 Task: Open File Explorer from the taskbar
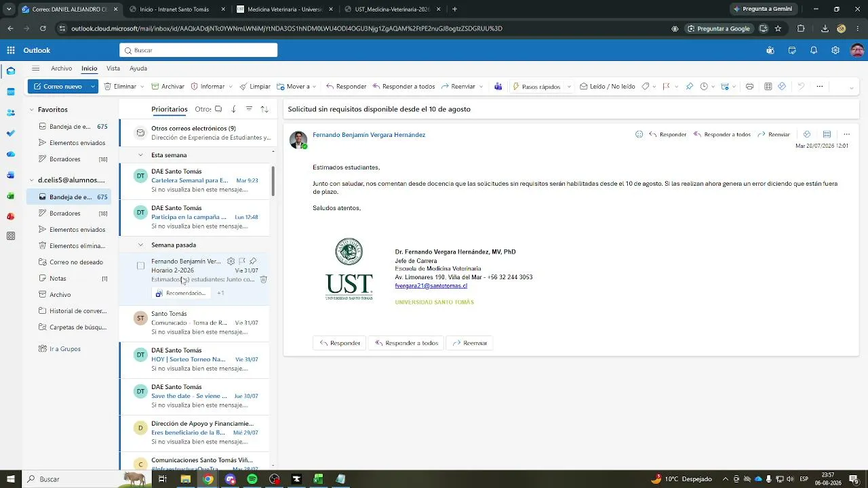(x=185, y=479)
